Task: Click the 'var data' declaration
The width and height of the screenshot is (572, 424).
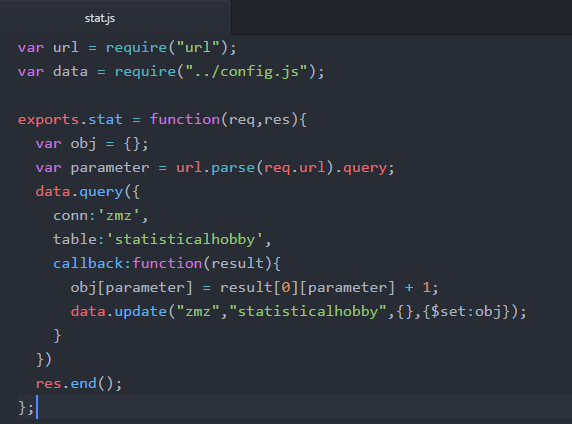Action: (x=53, y=72)
